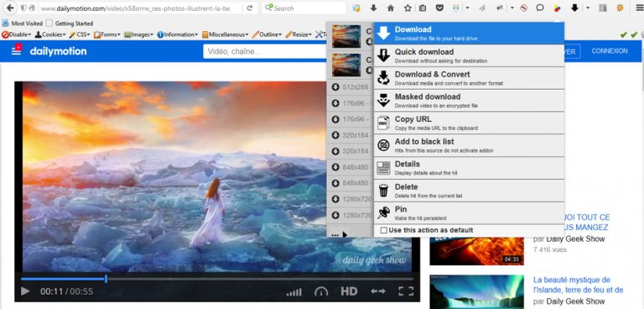This screenshot has height=309, width=644.
Task: Click the video progress bar handle
Action: (x=106, y=279)
